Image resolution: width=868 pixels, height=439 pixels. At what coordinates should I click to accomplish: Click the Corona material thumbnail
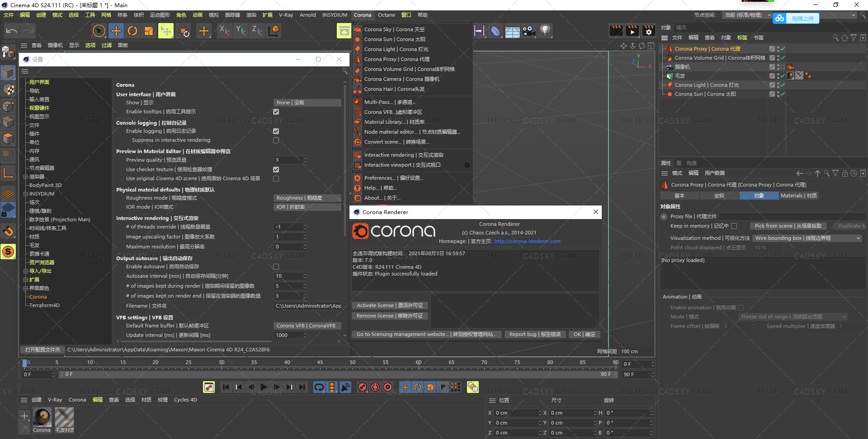(x=42, y=417)
